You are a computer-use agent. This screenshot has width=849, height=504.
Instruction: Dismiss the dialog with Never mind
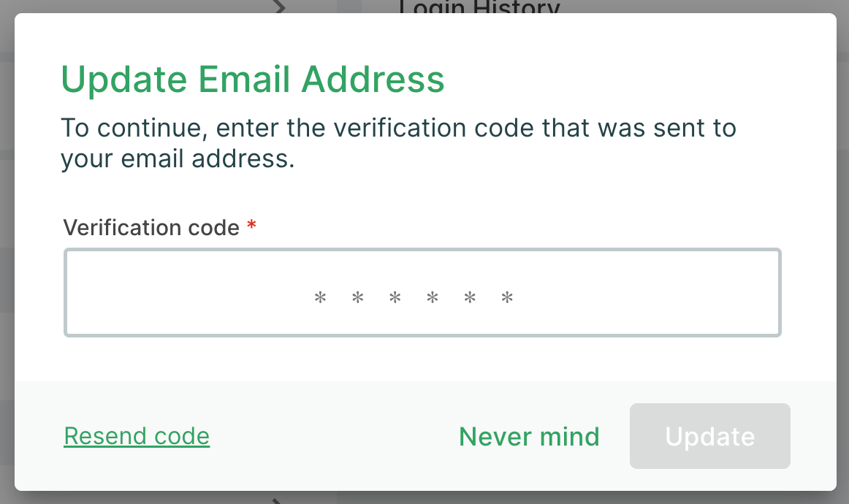(x=529, y=436)
